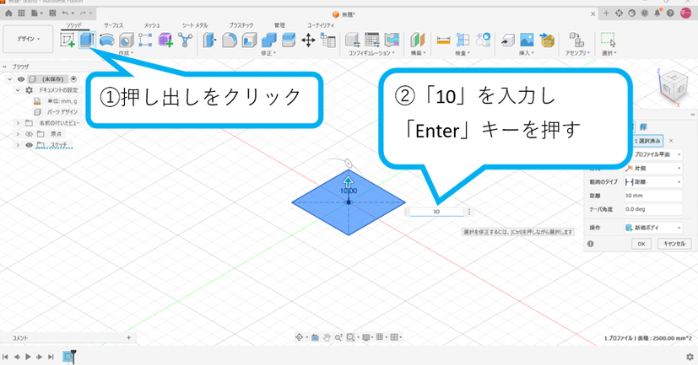Click the purple Create Form icon
The image size is (698, 365).
(166, 41)
